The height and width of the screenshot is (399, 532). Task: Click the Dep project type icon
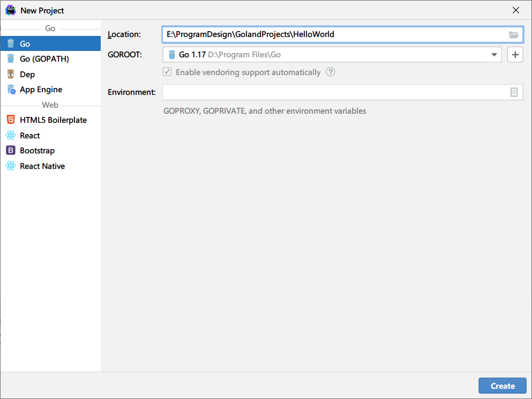tap(11, 75)
